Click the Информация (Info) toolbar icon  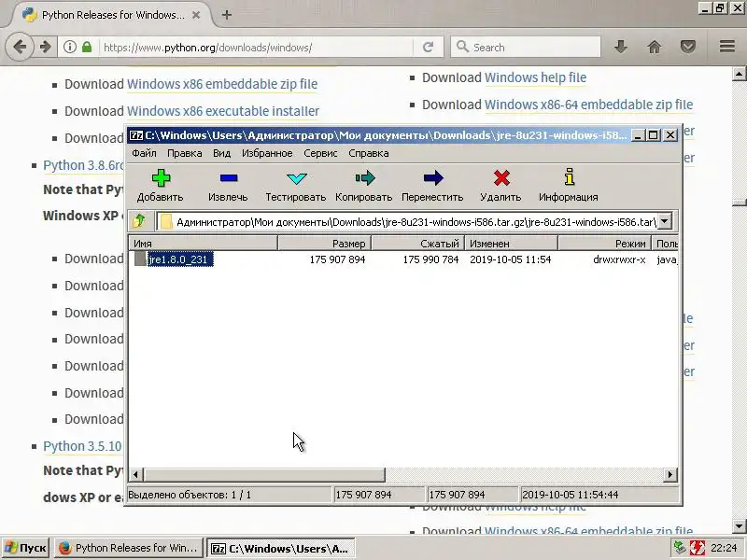[569, 176]
